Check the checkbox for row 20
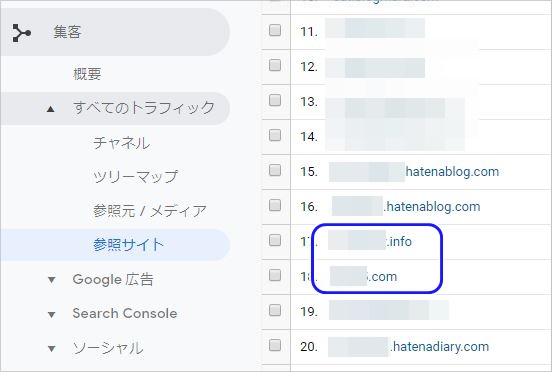Screen dimensions: 552x372 [275, 345]
